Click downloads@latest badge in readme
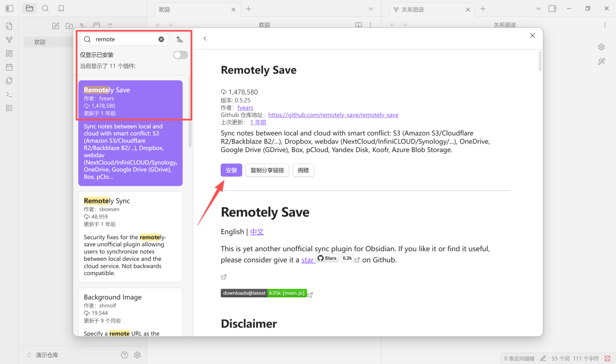This screenshot has height=364, width=616. pos(264,293)
